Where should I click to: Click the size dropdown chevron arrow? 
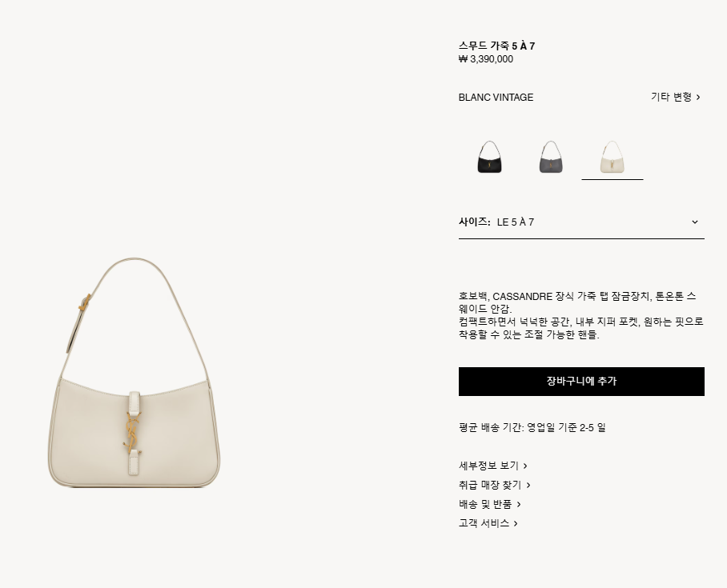[x=694, y=222]
